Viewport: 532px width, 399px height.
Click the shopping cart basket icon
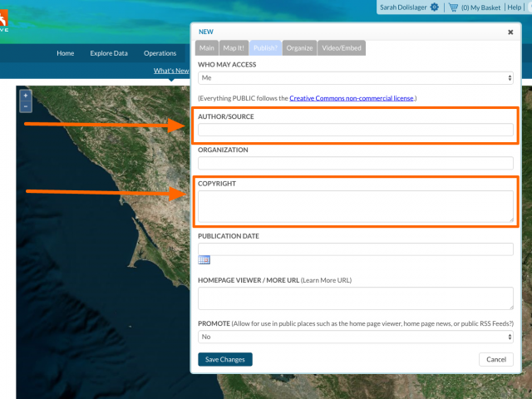453,7
